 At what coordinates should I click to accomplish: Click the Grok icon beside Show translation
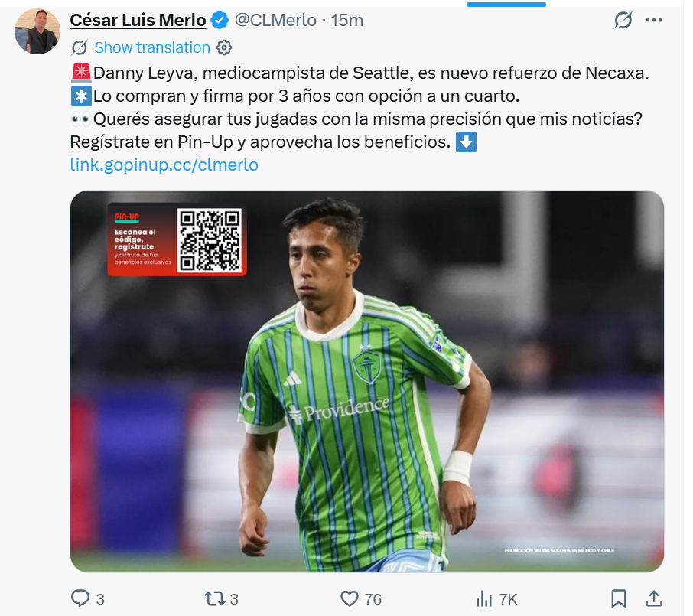[x=79, y=47]
